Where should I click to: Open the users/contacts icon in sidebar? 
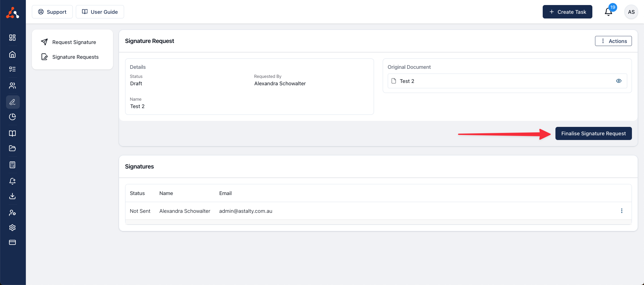pyautogui.click(x=12, y=86)
